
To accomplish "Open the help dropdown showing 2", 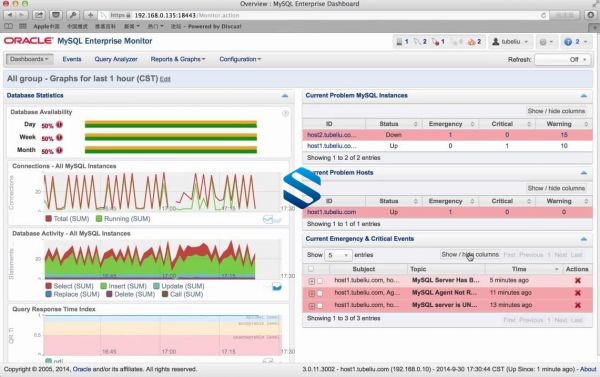I will coord(576,42).
